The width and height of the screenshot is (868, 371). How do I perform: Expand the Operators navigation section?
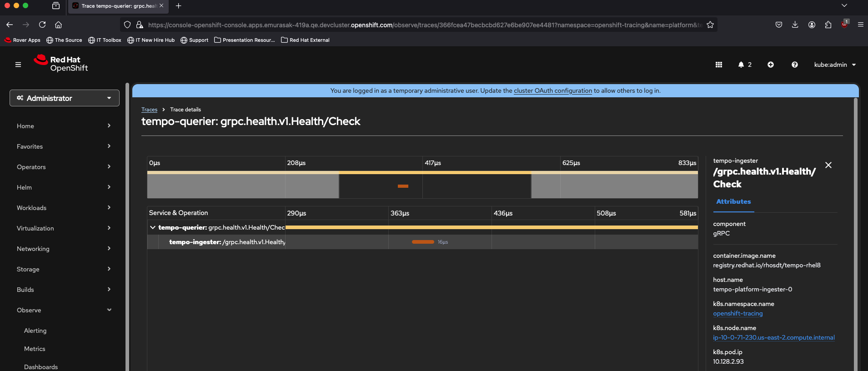click(x=64, y=167)
